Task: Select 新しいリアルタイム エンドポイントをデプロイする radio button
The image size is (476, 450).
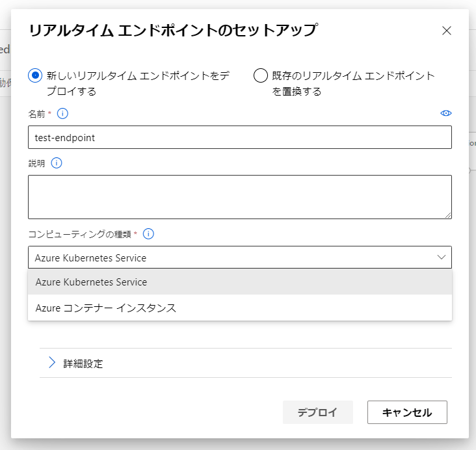Action: [x=35, y=75]
